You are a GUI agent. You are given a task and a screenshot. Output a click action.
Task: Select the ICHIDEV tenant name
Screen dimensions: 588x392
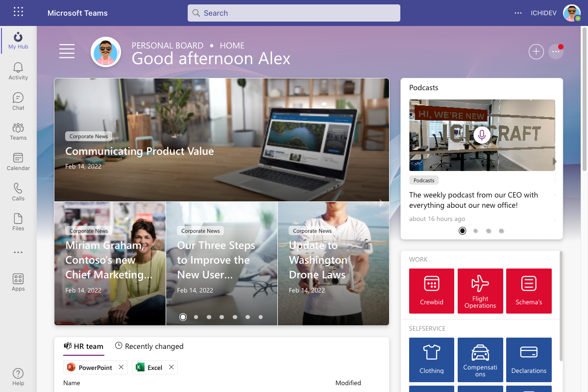(544, 13)
